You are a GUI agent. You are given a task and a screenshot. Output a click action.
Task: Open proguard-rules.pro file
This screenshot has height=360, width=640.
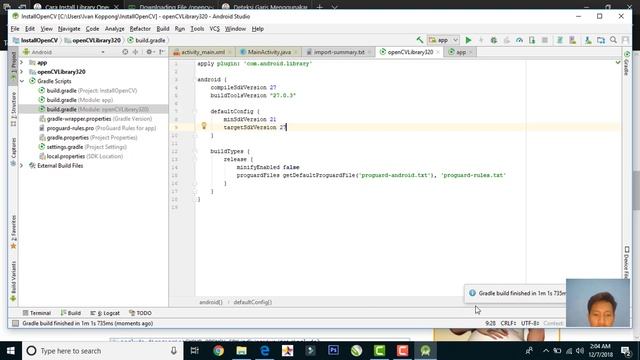pos(97,128)
